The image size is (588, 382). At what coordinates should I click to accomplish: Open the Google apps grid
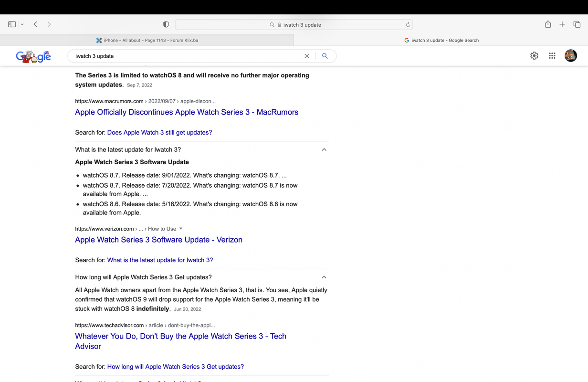coord(552,56)
